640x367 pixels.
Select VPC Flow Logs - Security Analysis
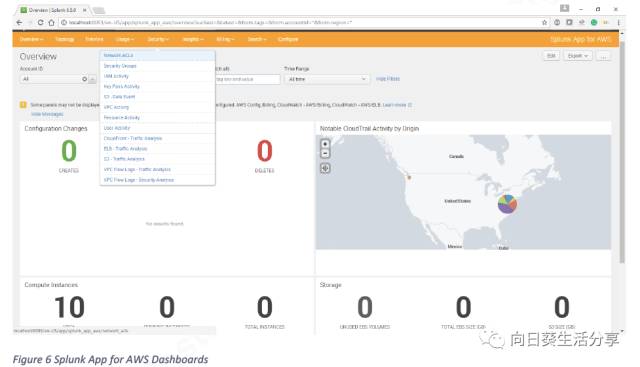(158, 180)
